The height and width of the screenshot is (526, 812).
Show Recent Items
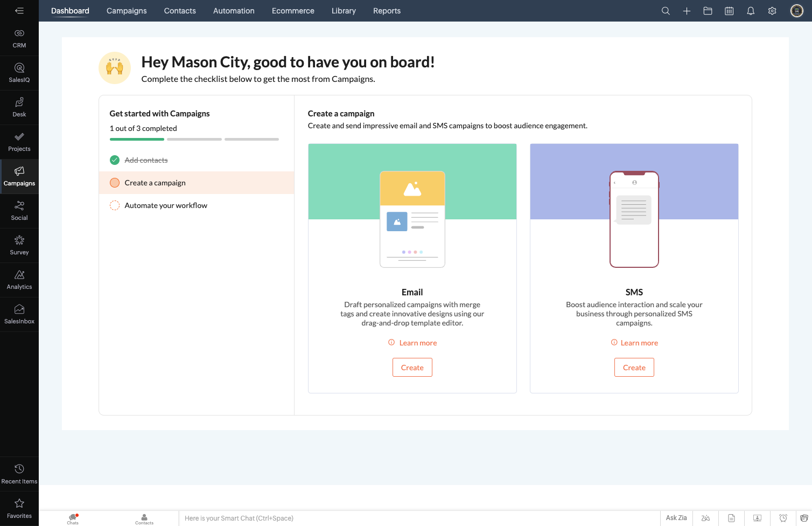[x=19, y=474]
